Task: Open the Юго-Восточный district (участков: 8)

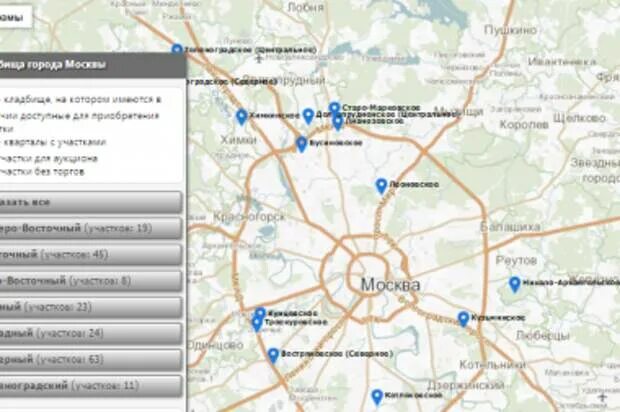Action: [91, 281]
